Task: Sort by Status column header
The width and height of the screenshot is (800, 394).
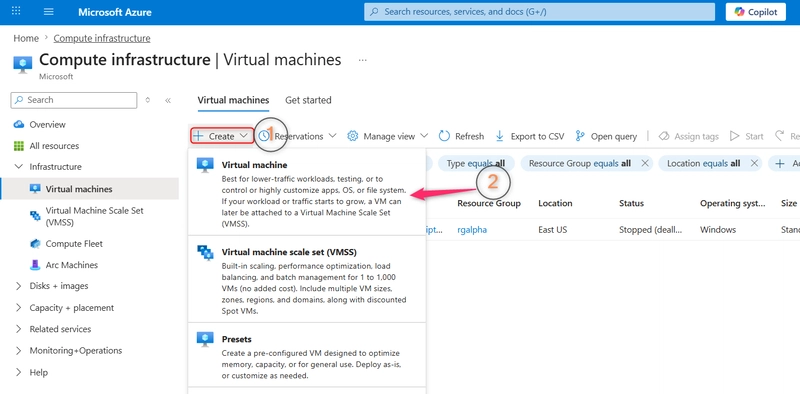Action: click(631, 203)
